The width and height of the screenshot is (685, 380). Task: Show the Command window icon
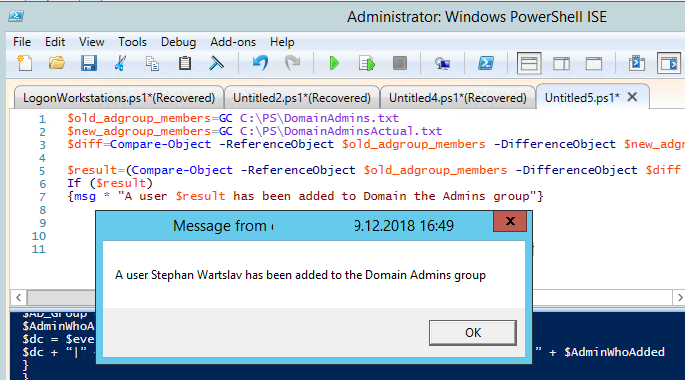(x=637, y=63)
